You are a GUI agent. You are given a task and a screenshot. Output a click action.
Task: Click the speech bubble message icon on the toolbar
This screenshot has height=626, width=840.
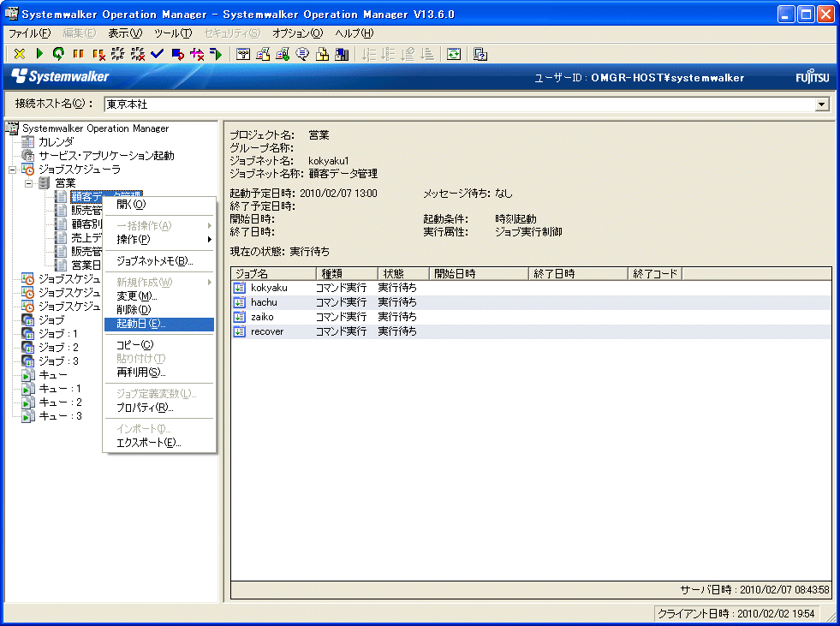(300, 53)
